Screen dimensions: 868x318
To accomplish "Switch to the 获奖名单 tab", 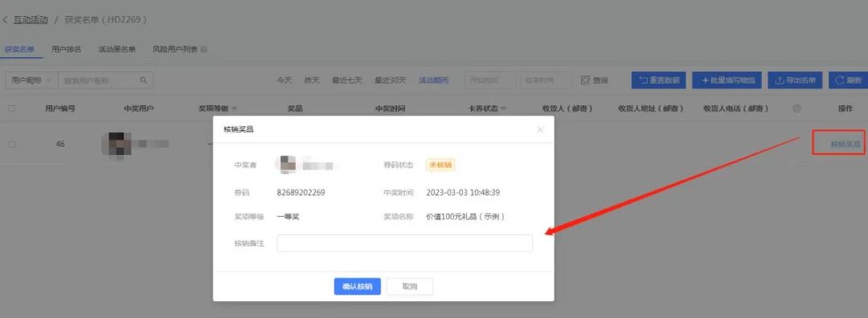I will [20, 49].
